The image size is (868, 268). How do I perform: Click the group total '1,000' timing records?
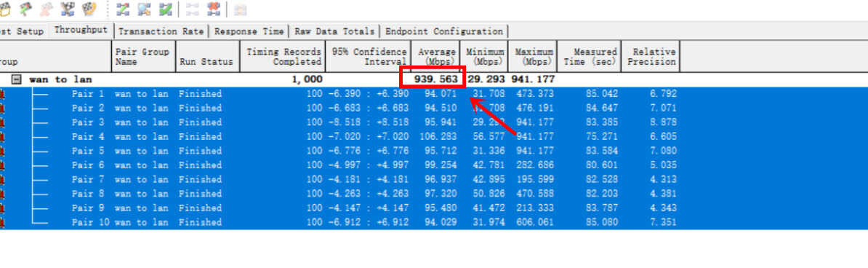click(x=307, y=79)
